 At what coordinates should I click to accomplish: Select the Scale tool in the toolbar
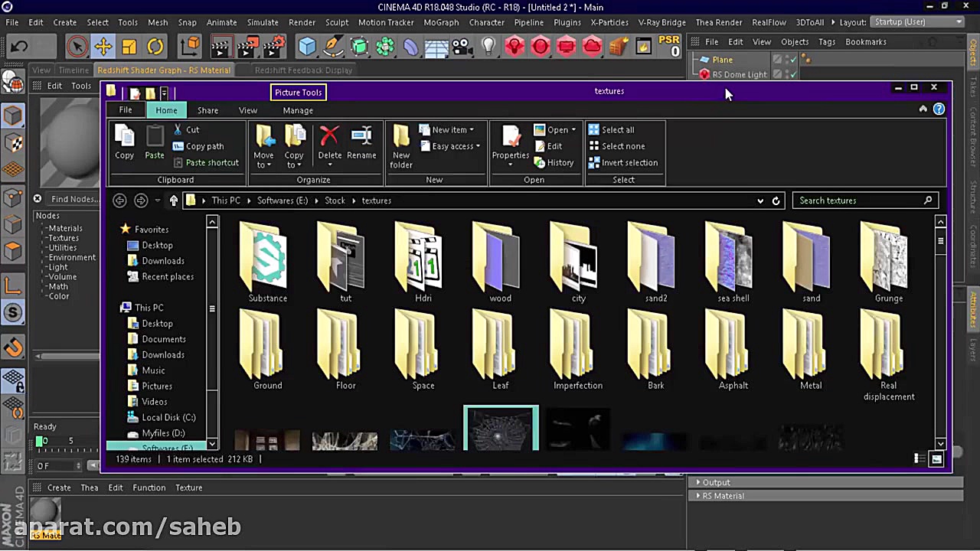pyautogui.click(x=129, y=47)
